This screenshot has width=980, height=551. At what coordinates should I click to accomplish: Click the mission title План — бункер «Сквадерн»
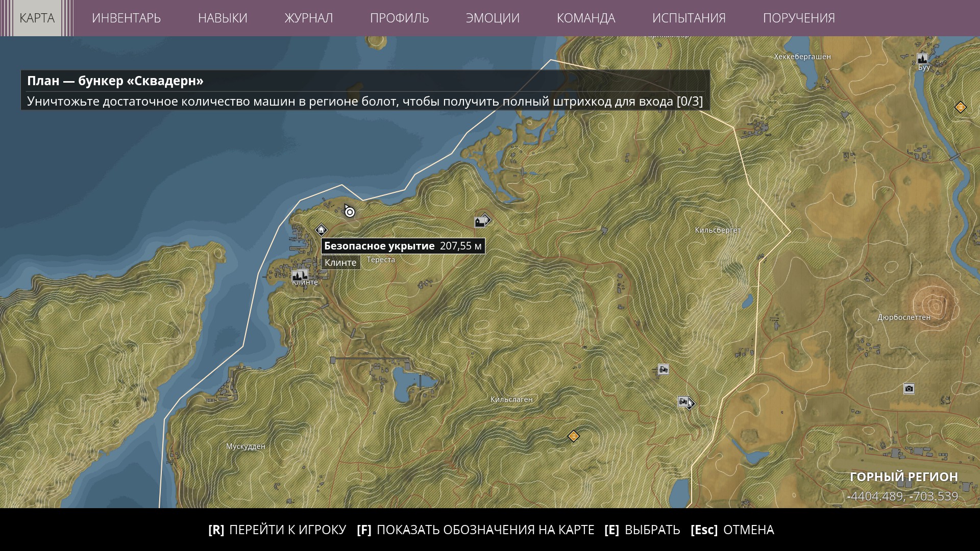tap(115, 81)
